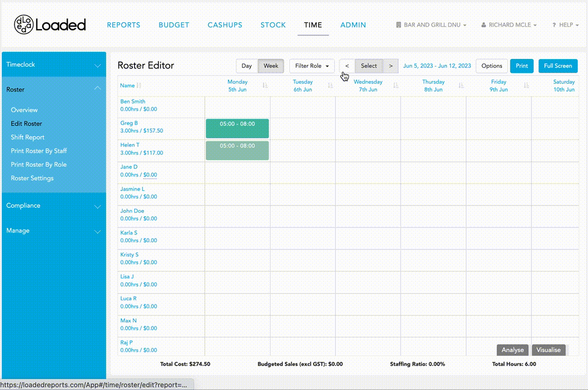Click the Saturday 10th Jun column header
Screen dimensions: 588x390
564,86
